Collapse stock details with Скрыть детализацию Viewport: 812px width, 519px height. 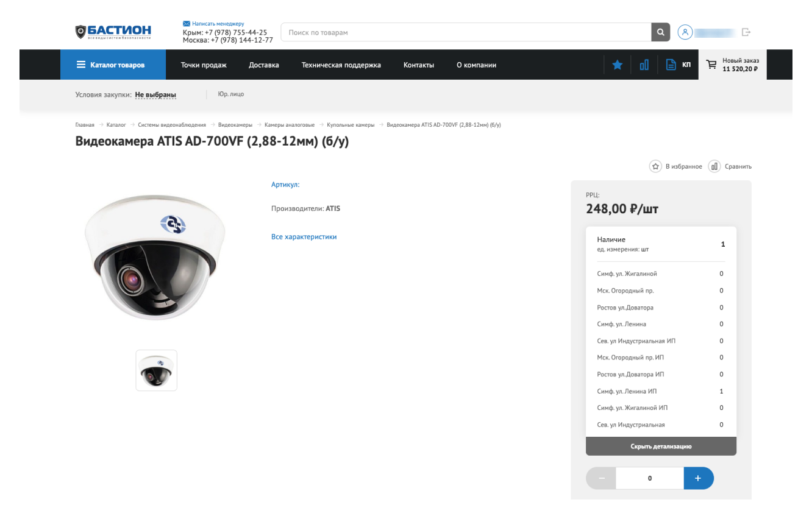661,447
